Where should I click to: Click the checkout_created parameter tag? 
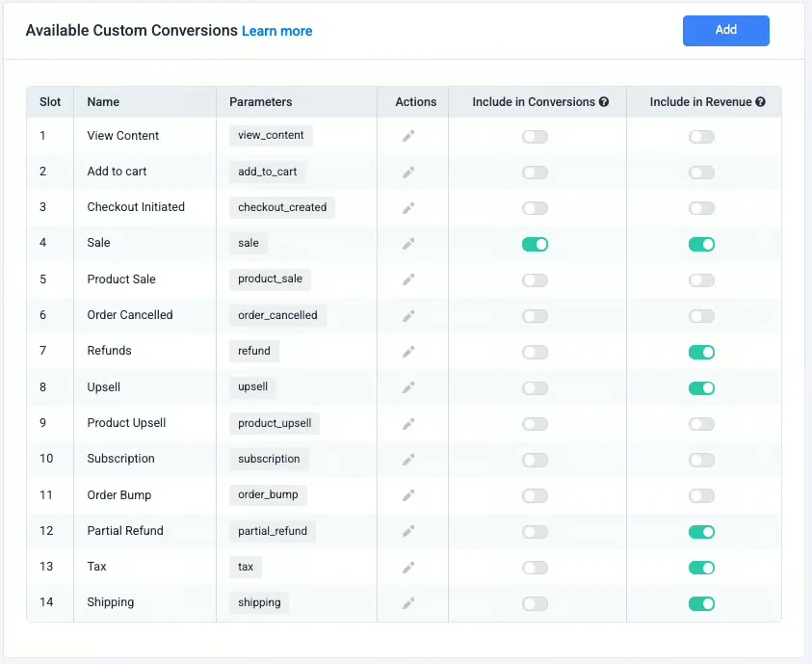pyautogui.click(x=282, y=207)
